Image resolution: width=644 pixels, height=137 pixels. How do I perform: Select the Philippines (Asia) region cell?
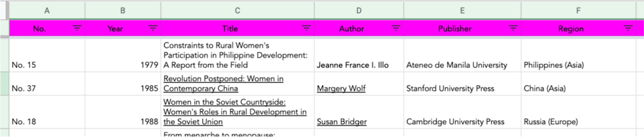(x=578, y=55)
